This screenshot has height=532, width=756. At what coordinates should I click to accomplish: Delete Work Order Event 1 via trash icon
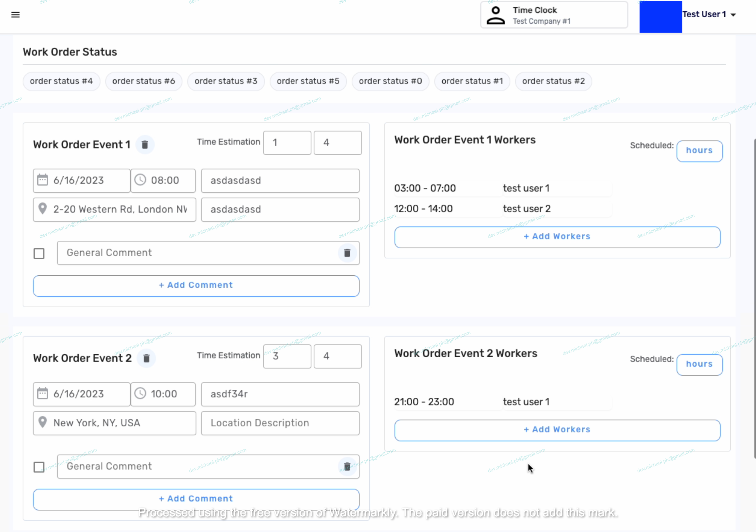click(145, 145)
